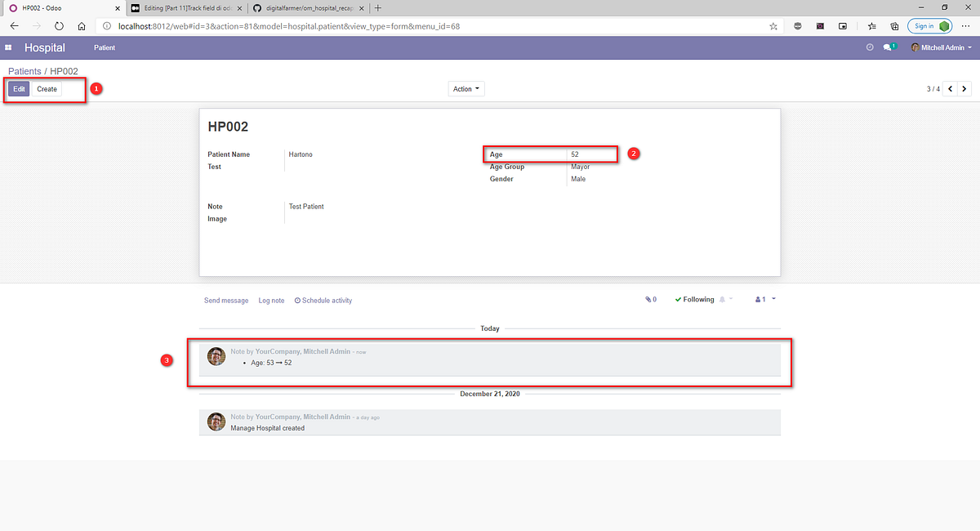
Task: Click the Edit button
Action: pos(19,88)
